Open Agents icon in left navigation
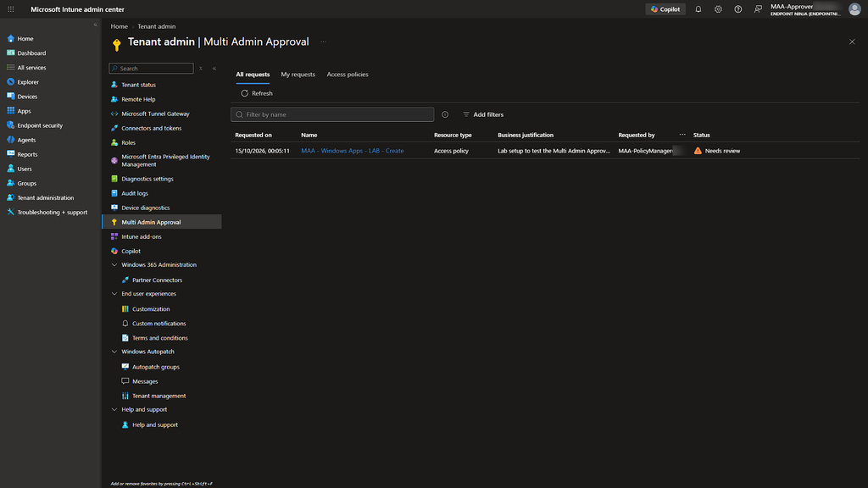This screenshot has height=488, width=868. coord(10,140)
